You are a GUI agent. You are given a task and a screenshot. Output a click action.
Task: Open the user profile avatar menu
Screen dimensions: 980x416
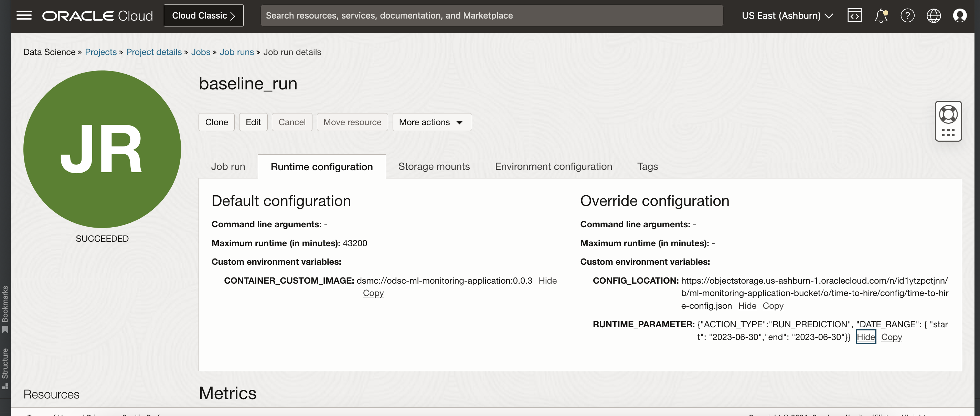960,15
